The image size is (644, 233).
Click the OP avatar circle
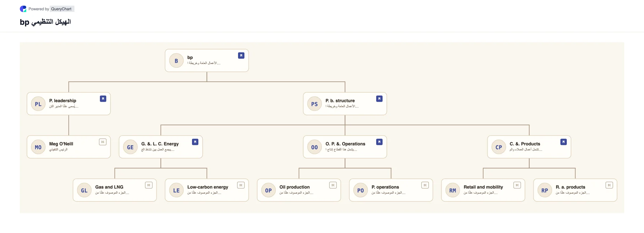point(269,191)
